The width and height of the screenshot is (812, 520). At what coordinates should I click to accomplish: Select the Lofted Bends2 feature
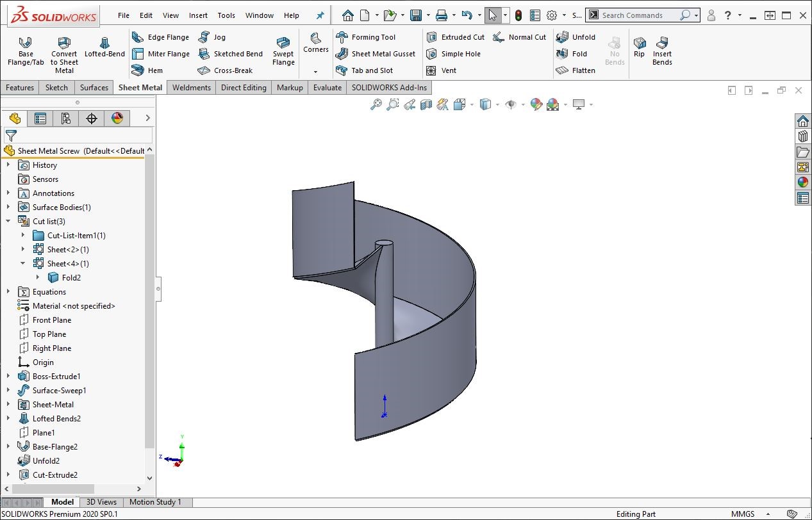click(56, 419)
